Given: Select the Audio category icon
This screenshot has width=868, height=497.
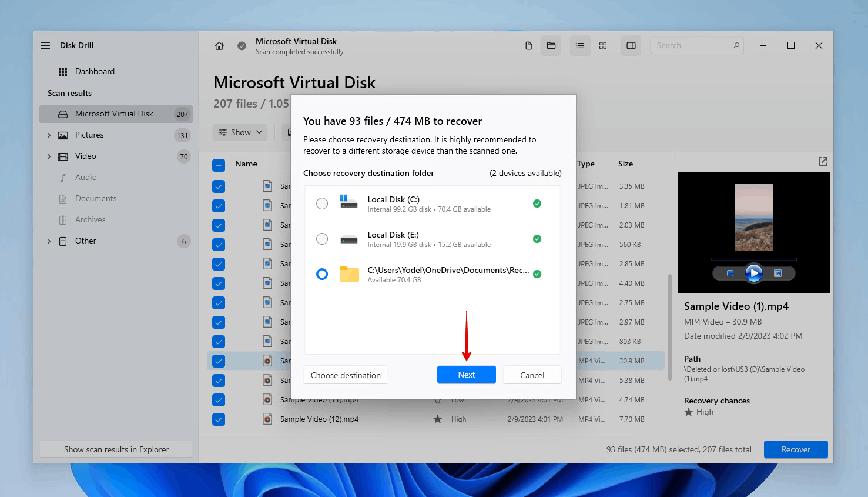Looking at the screenshot, I should point(63,178).
